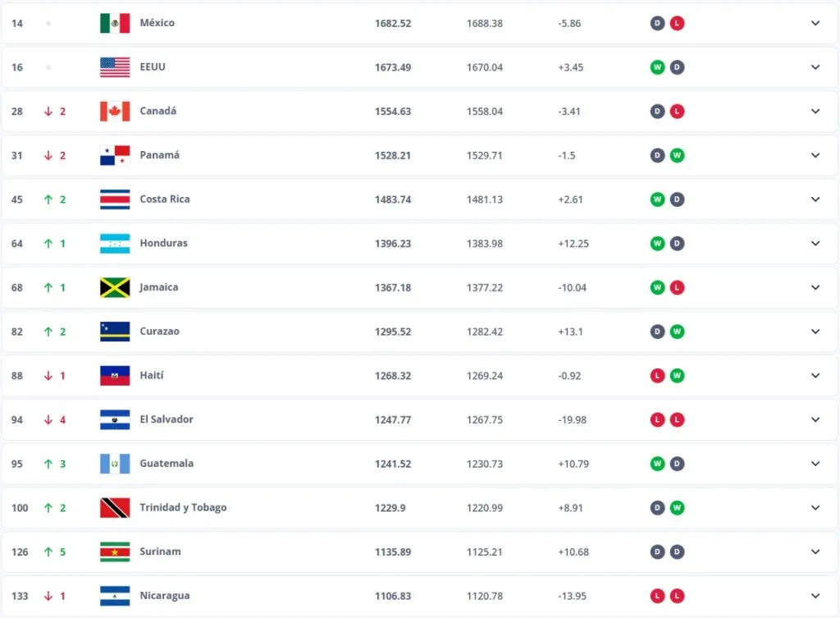The width and height of the screenshot is (840, 618).
Task: Click Jamaica's total points 1367.18
Action: pyautogui.click(x=393, y=287)
